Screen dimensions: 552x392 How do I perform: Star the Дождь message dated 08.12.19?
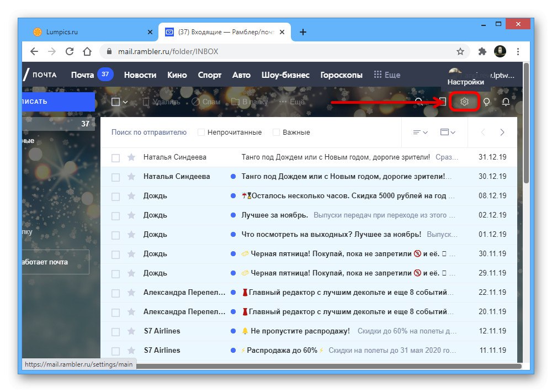tap(131, 196)
